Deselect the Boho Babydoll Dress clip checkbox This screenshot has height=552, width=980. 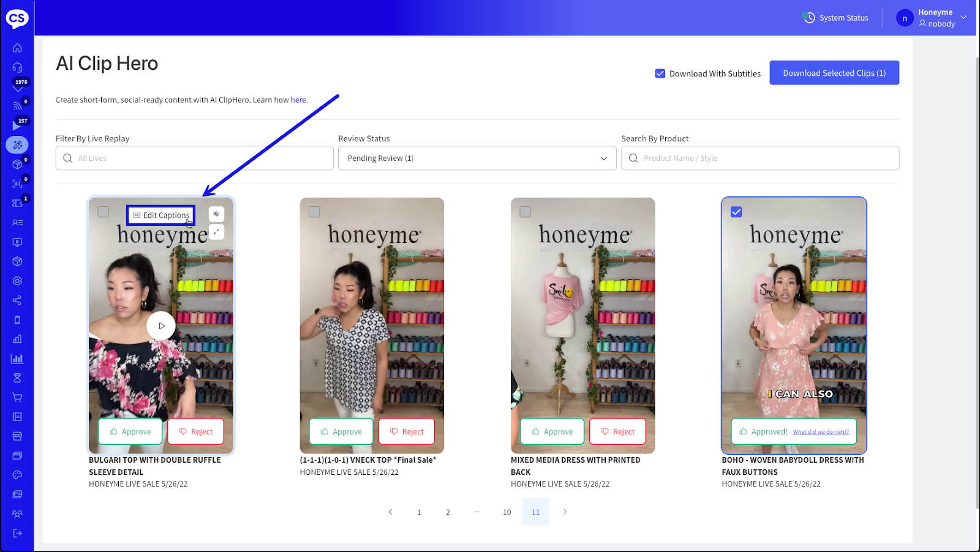click(736, 212)
